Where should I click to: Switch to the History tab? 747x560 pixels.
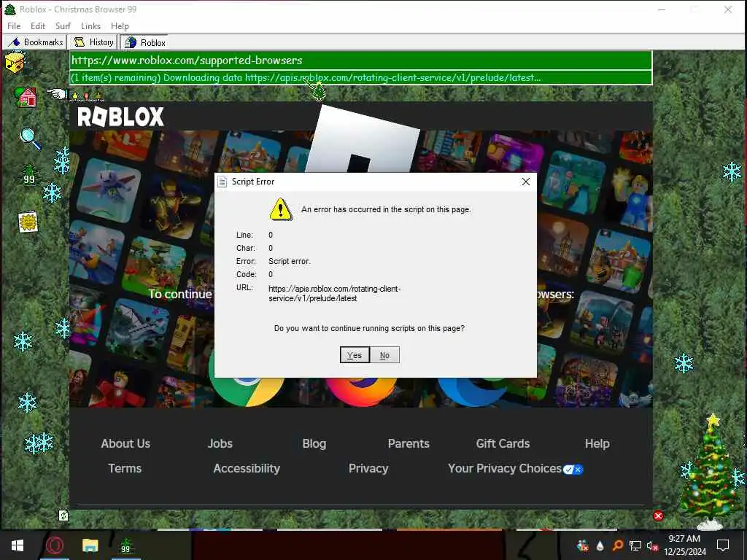[93, 42]
